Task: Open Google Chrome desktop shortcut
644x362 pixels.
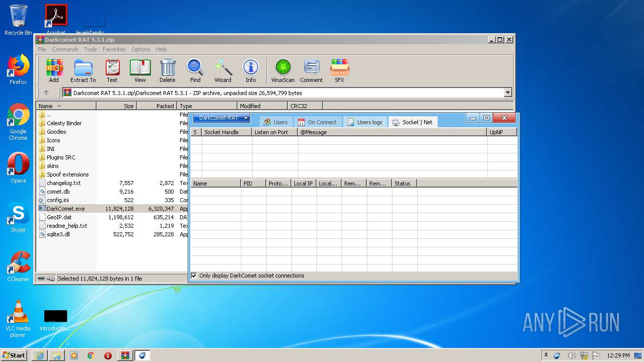Action: click(x=18, y=122)
